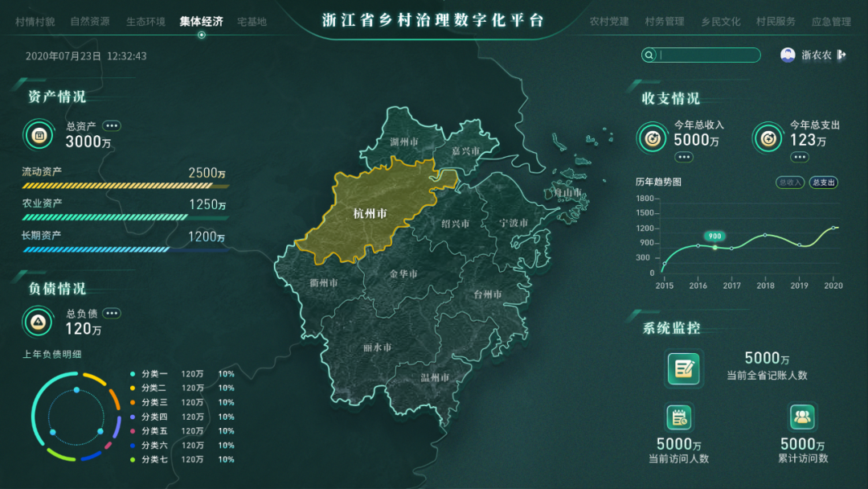Open the 村务管理 tab
Screen dimensions: 868x489
coord(665,22)
